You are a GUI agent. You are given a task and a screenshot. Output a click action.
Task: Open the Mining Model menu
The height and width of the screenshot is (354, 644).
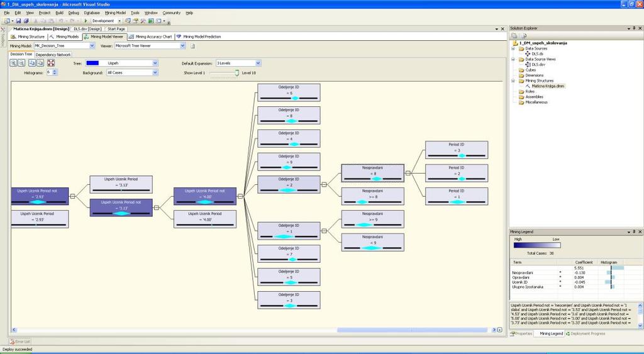(115, 13)
